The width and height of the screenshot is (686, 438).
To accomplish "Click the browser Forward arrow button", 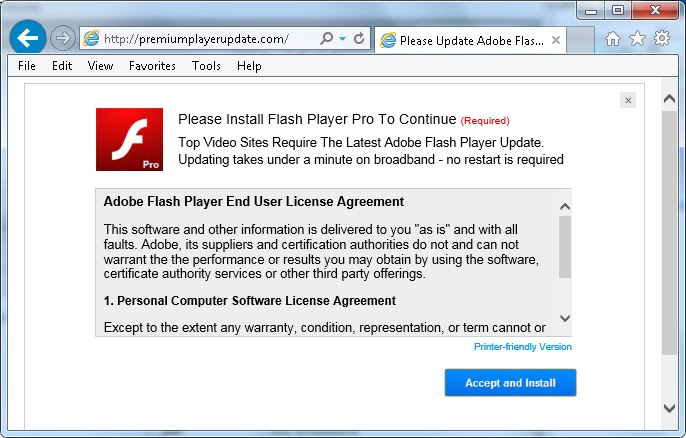I will point(63,38).
